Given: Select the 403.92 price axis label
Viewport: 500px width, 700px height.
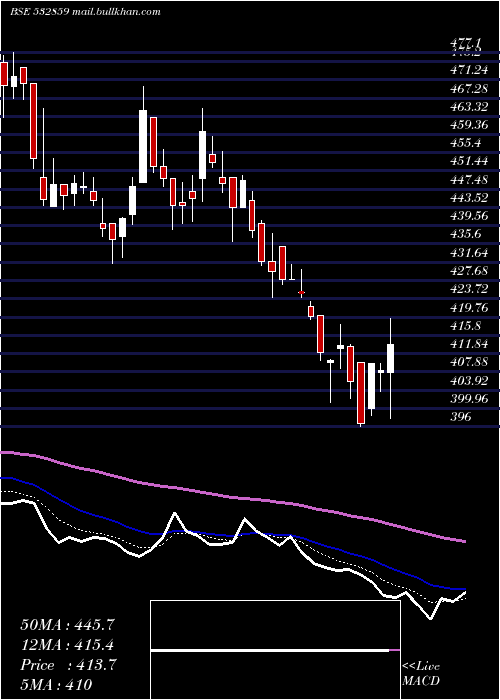Looking at the screenshot, I should click(x=469, y=381).
